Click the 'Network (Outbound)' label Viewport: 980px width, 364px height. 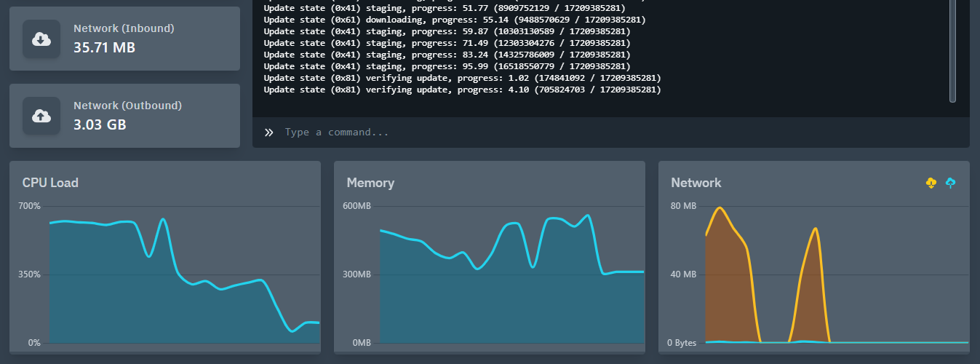pyautogui.click(x=127, y=106)
